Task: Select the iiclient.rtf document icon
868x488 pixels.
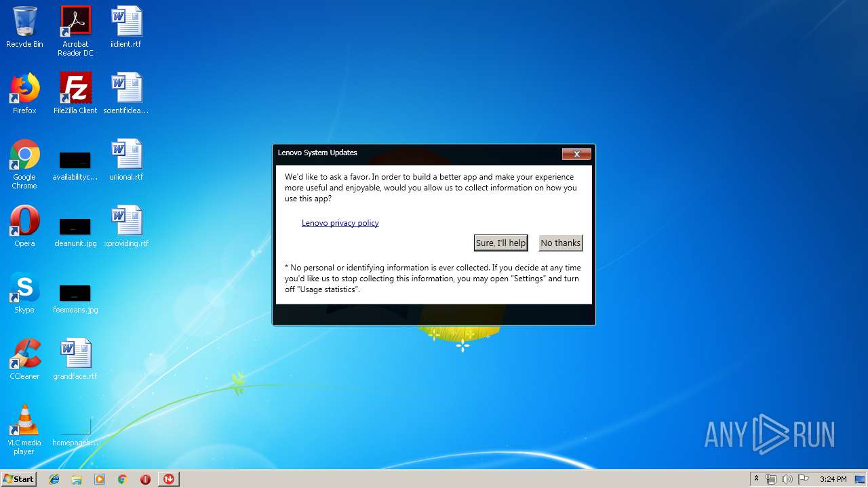Action: (126, 27)
